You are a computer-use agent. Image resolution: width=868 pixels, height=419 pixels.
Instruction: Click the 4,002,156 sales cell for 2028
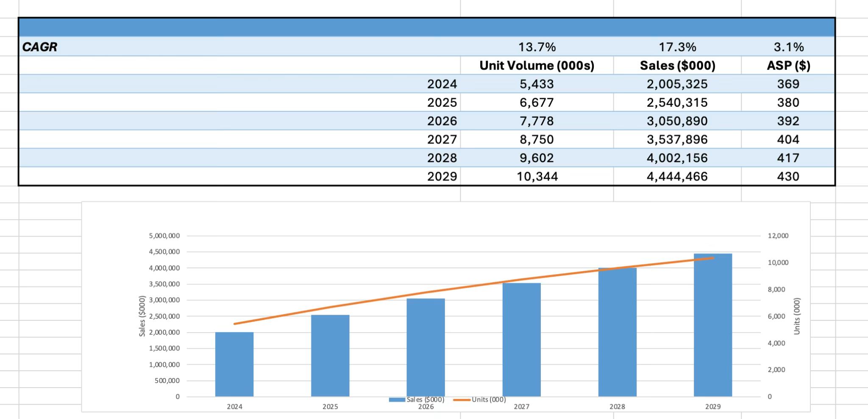click(x=677, y=158)
